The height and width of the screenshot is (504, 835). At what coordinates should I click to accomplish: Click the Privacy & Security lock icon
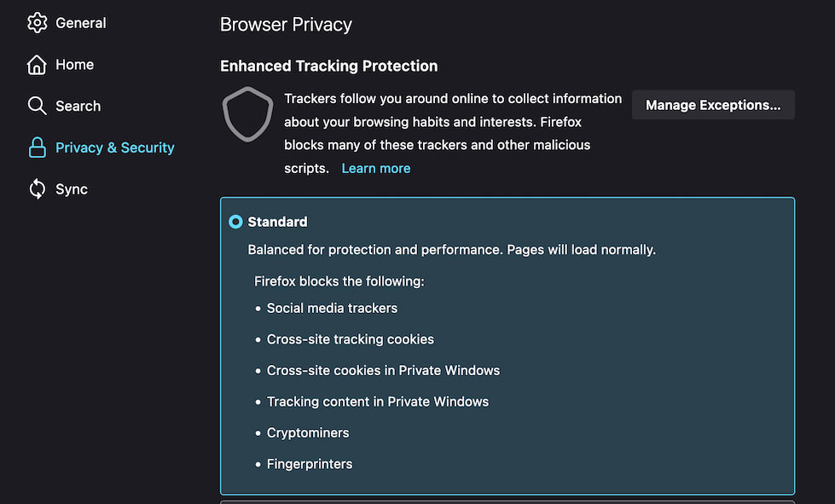[x=37, y=148]
